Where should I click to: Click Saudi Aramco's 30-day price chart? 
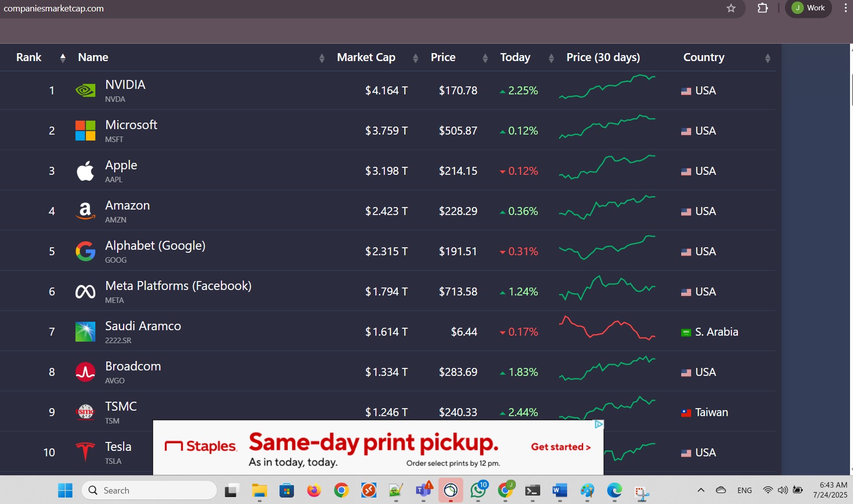607,328
